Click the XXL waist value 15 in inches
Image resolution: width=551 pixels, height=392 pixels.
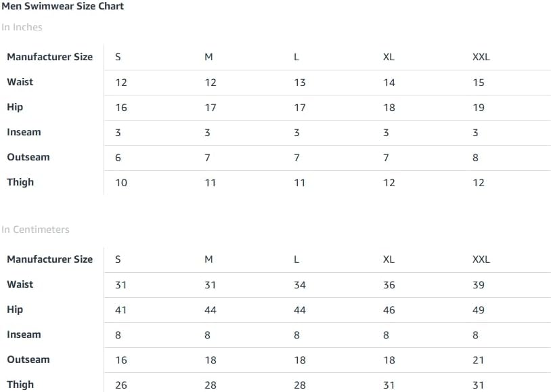tap(479, 83)
